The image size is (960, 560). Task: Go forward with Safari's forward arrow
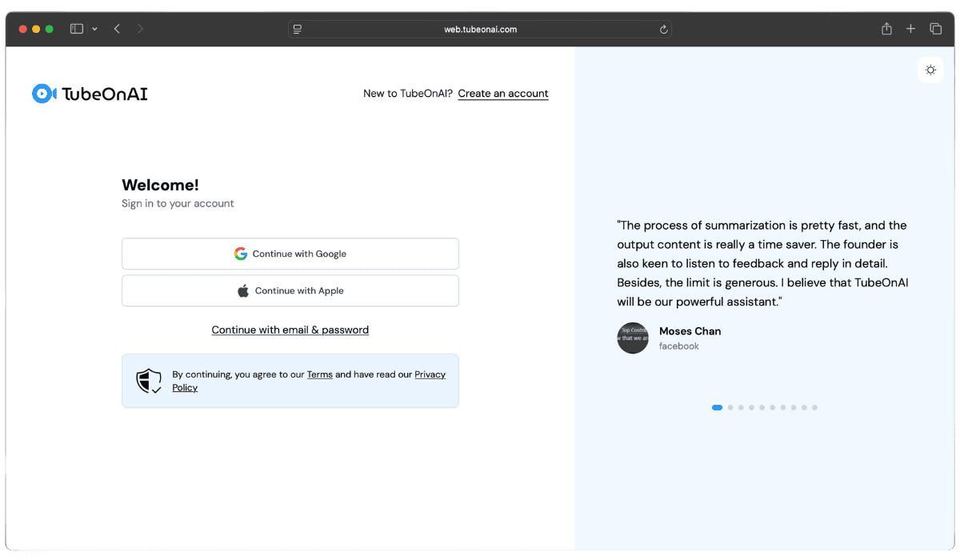(141, 29)
